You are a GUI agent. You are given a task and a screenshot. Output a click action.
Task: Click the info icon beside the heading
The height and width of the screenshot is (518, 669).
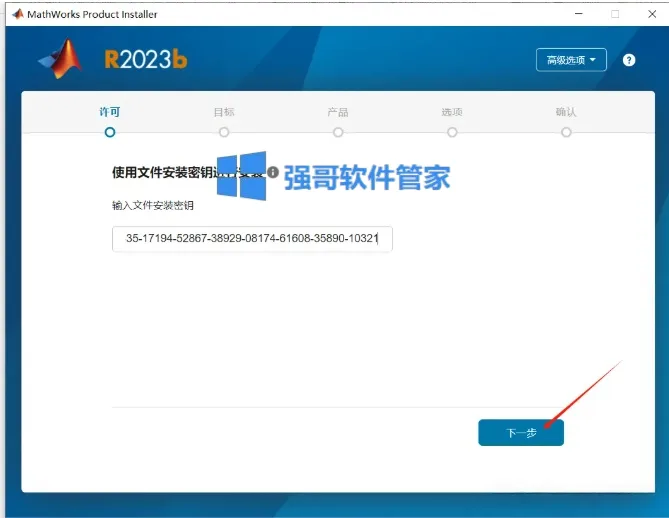pyautogui.click(x=273, y=172)
